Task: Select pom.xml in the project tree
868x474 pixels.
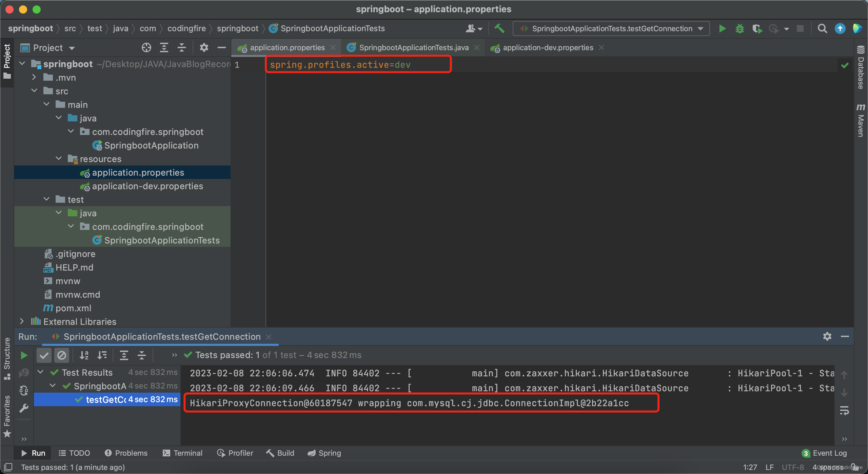Action: click(73, 308)
